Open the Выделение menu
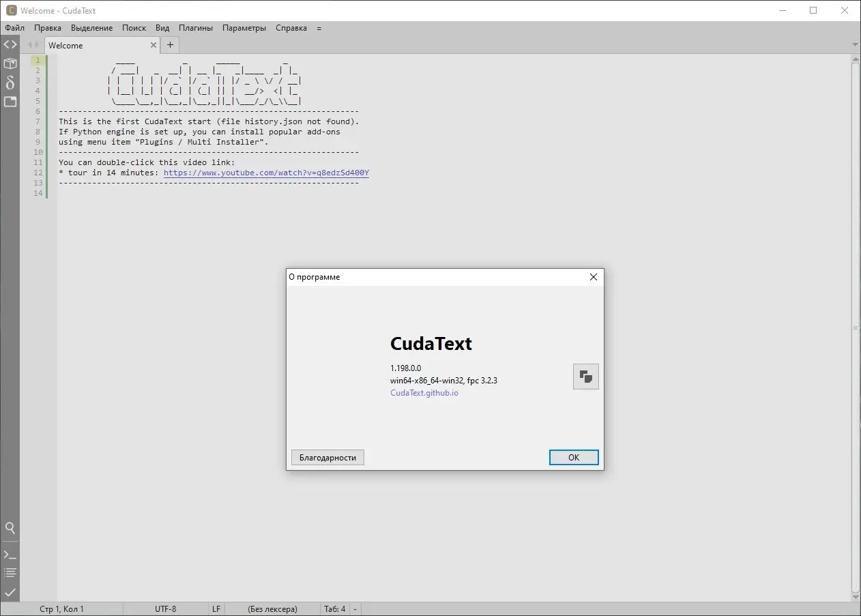The image size is (861, 616). [91, 28]
